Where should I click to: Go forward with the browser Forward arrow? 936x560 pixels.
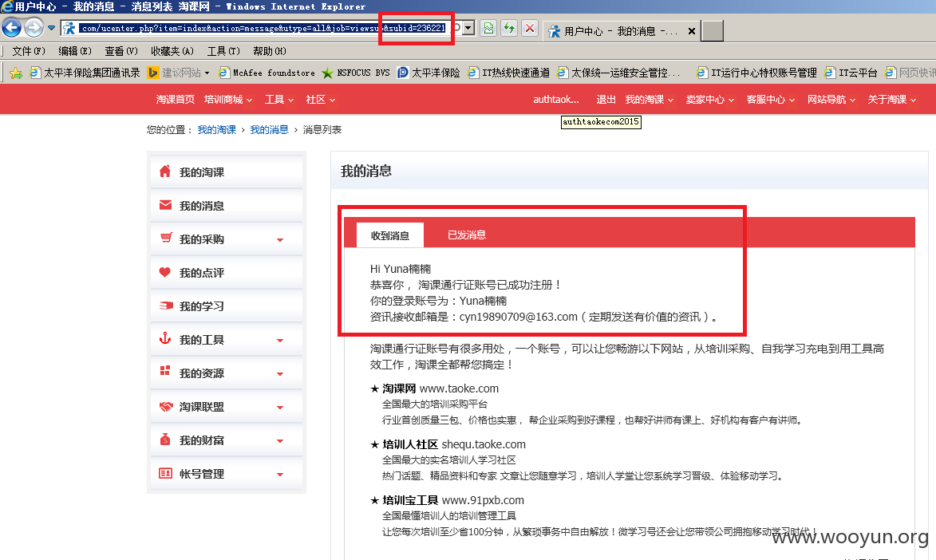click(x=34, y=27)
